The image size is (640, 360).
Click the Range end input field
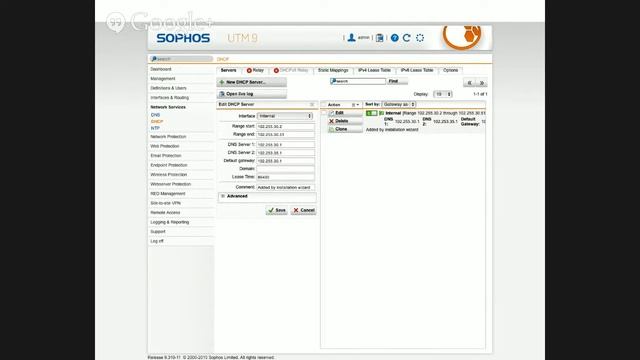(x=285, y=134)
